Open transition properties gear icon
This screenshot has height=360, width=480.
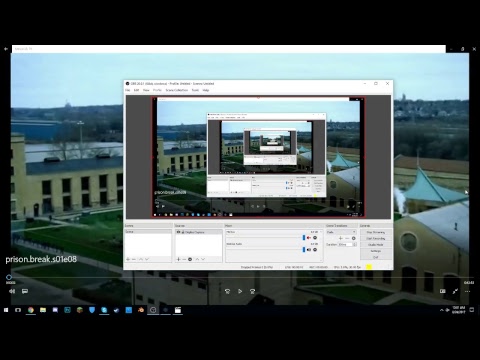pyautogui.click(x=353, y=238)
